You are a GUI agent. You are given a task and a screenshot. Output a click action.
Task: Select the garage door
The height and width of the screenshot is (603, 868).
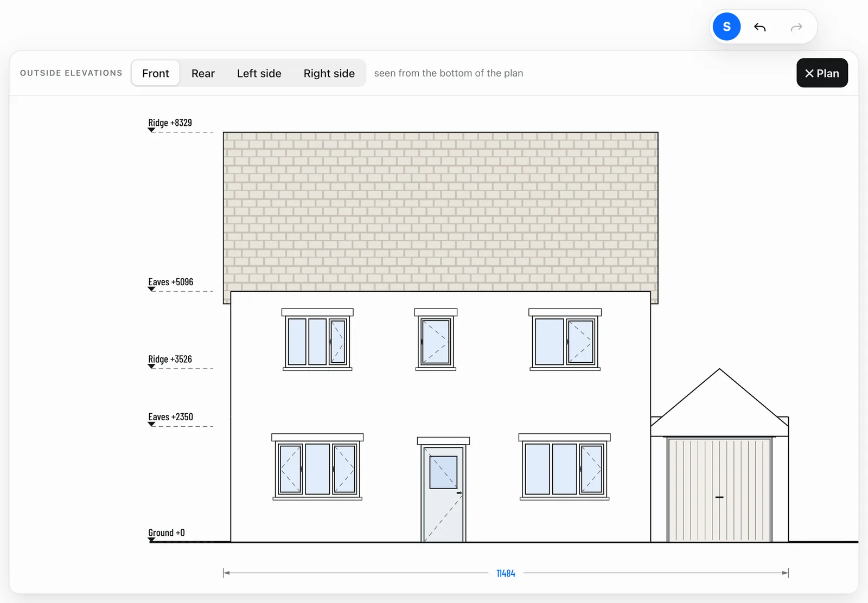tap(719, 490)
